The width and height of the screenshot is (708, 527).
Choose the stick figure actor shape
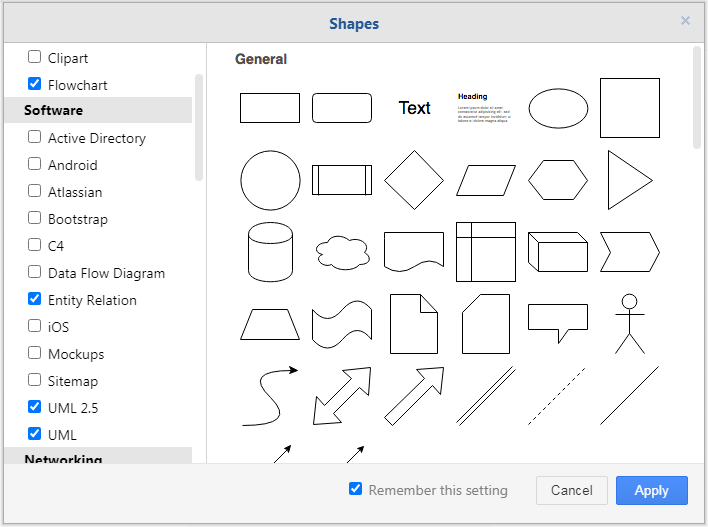pos(629,323)
